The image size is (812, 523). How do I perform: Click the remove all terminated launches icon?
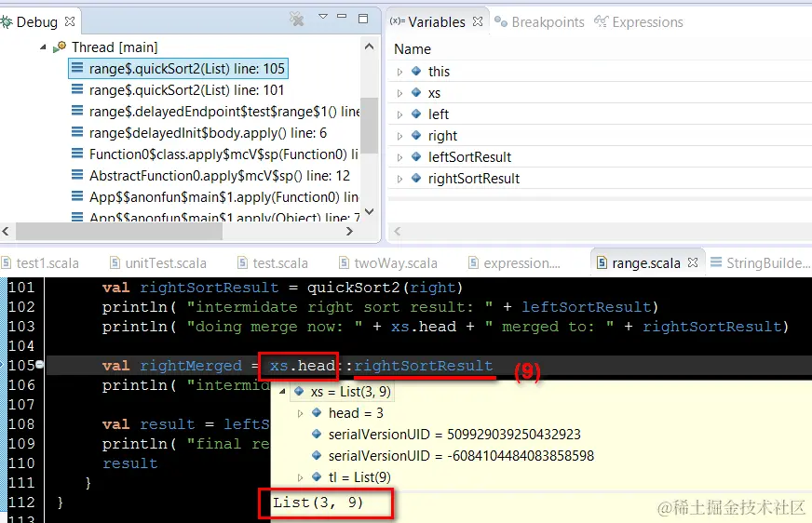(297, 20)
